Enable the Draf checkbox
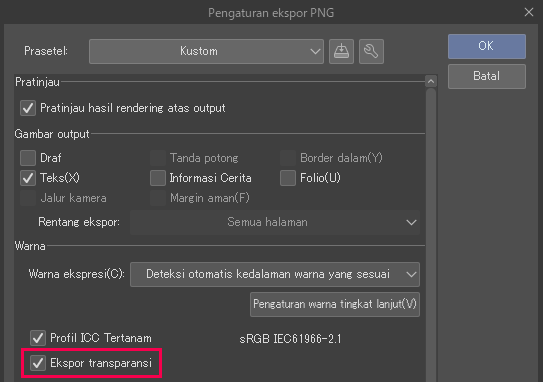Viewport: 543px width, 382px height. 28,158
